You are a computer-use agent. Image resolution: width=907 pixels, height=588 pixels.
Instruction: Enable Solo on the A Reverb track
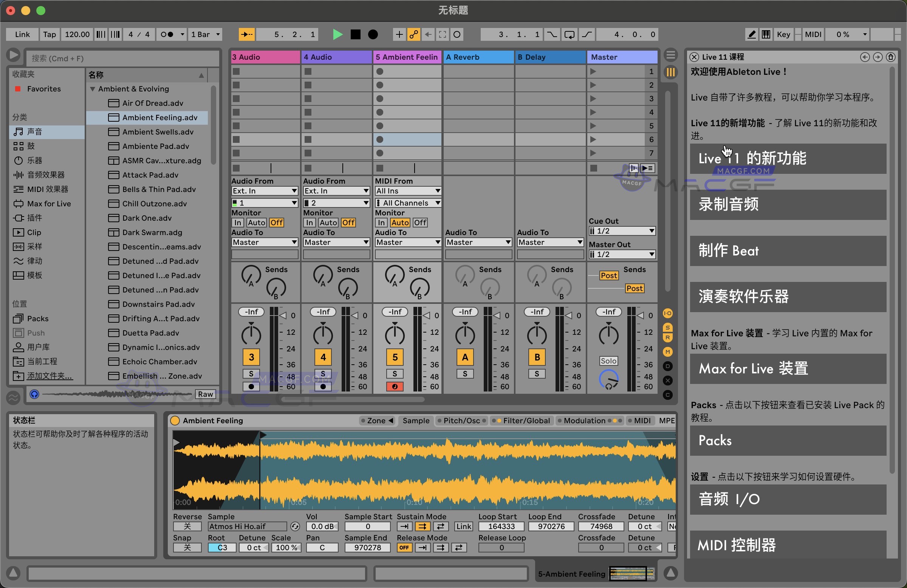click(464, 374)
